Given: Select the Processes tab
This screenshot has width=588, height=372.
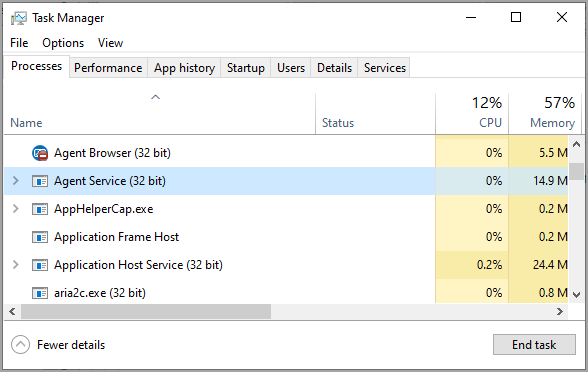Looking at the screenshot, I should pyautogui.click(x=36, y=66).
